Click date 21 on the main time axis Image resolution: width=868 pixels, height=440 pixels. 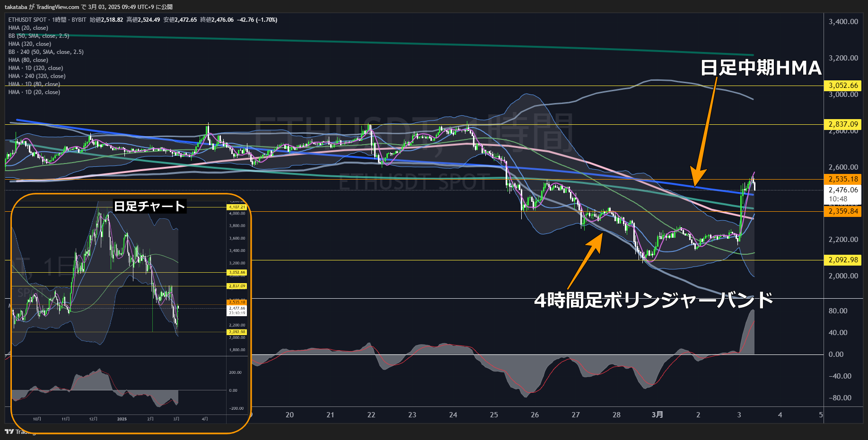pos(330,415)
